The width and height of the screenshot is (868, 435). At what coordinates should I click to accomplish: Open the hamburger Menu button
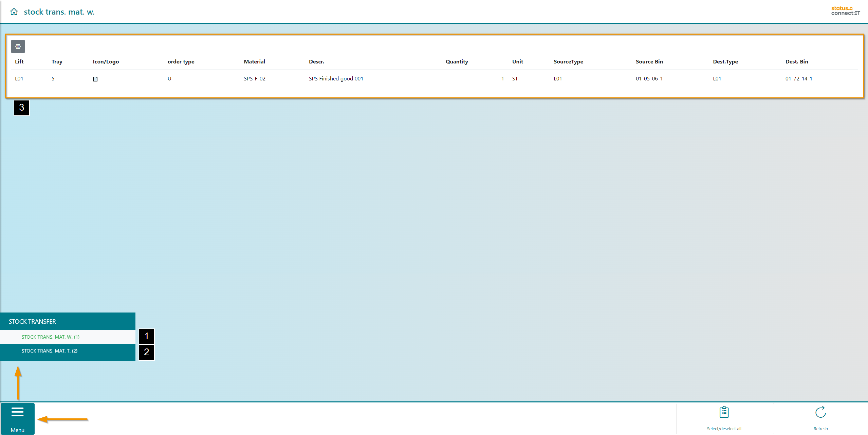point(17,419)
